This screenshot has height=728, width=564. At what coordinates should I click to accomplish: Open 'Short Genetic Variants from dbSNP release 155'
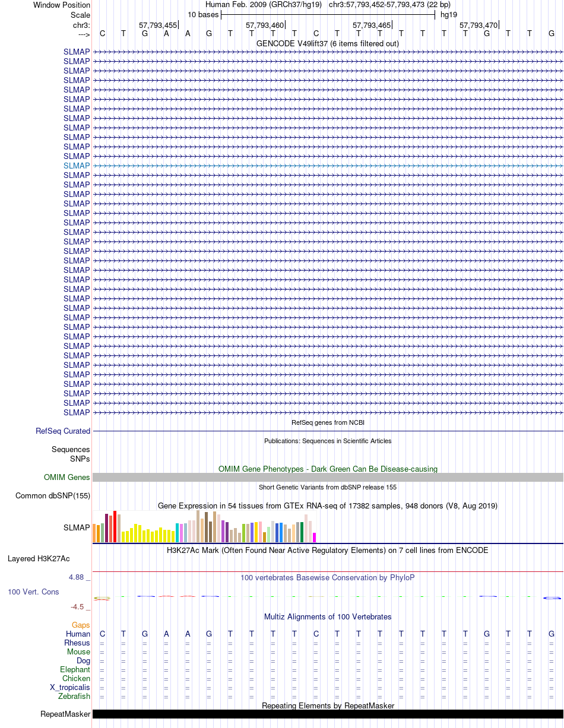pos(328,487)
